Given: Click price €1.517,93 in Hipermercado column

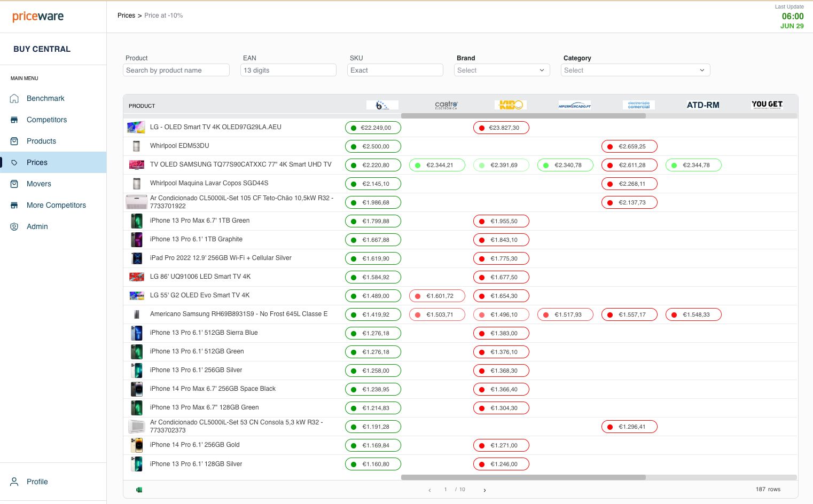Looking at the screenshot, I should pyautogui.click(x=565, y=314).
